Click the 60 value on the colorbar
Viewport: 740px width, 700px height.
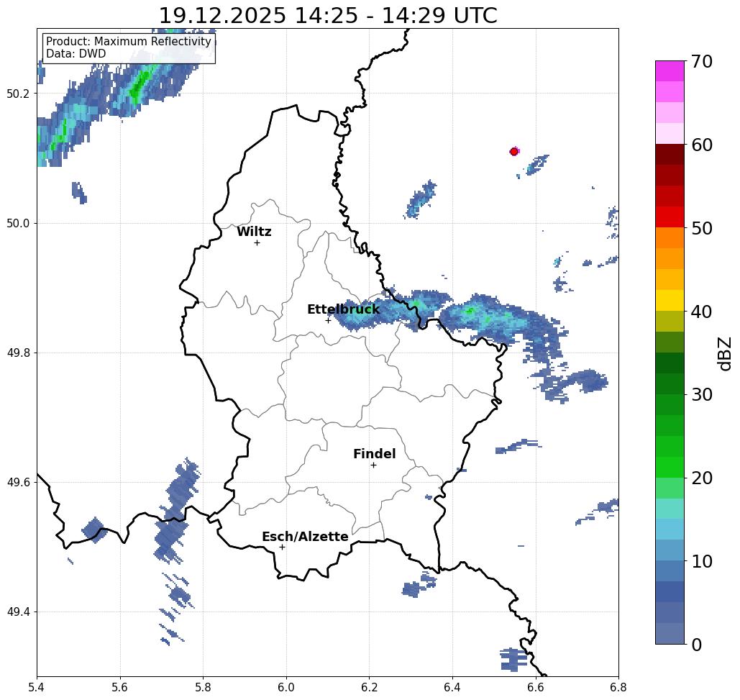[702, 145]
